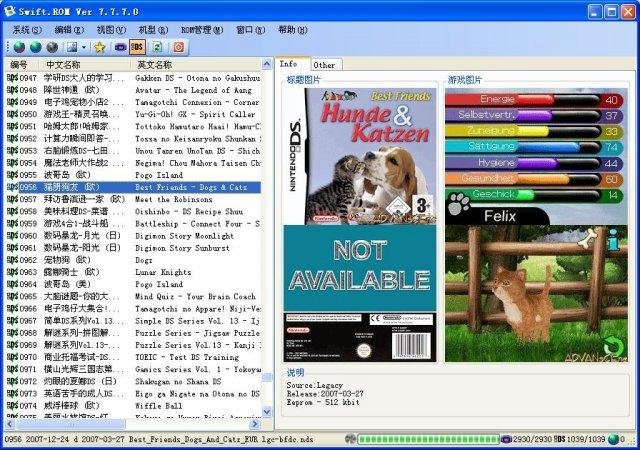Select row 0948 Avatar - The Legend of Aang
640x450 pixels.
coord(133,90)
